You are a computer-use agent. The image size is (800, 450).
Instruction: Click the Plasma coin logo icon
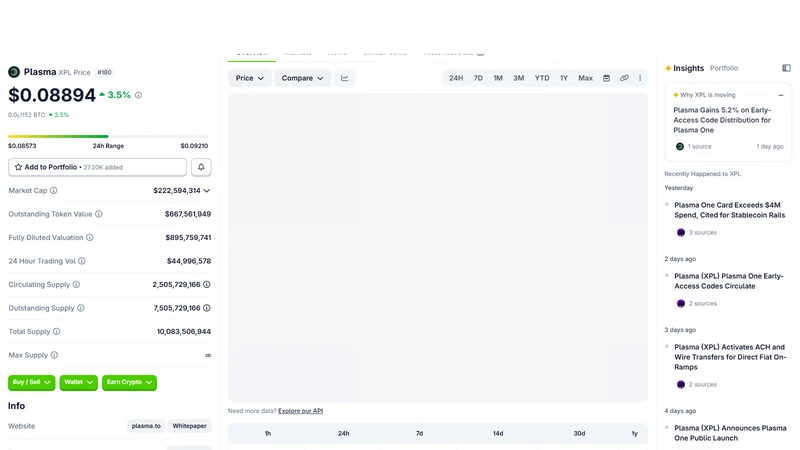point(14,72)
